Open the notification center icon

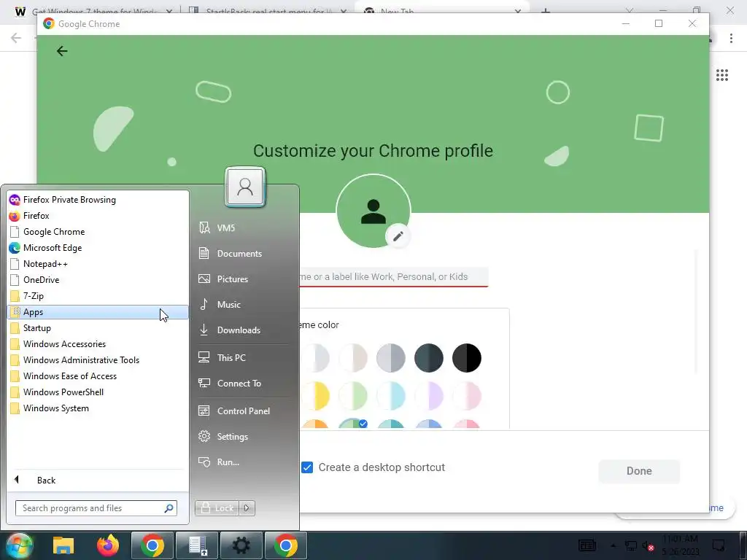718,545
